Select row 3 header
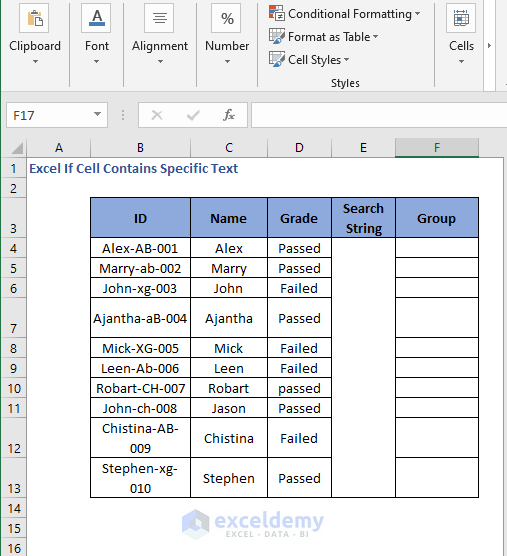 tap(13, 218)
